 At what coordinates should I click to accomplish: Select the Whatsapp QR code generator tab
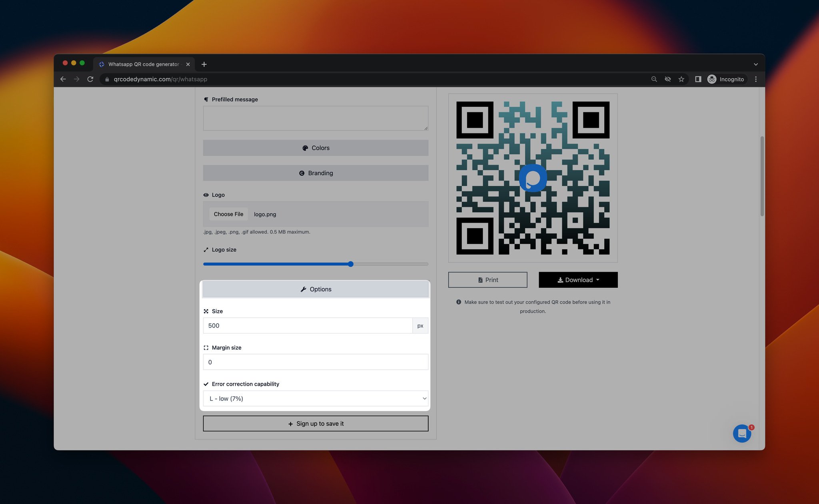coord(144,64)
